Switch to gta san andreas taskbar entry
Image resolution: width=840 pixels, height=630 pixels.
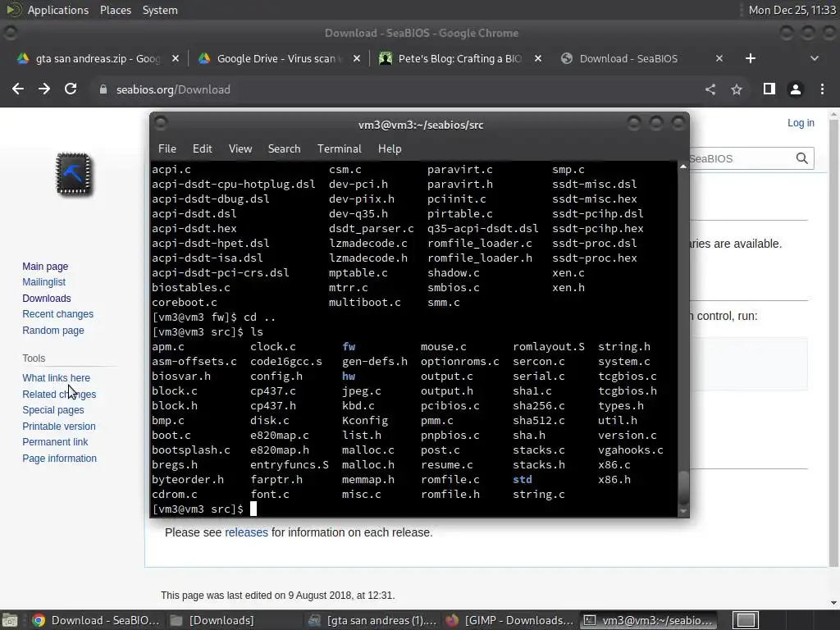click(373, 620)
